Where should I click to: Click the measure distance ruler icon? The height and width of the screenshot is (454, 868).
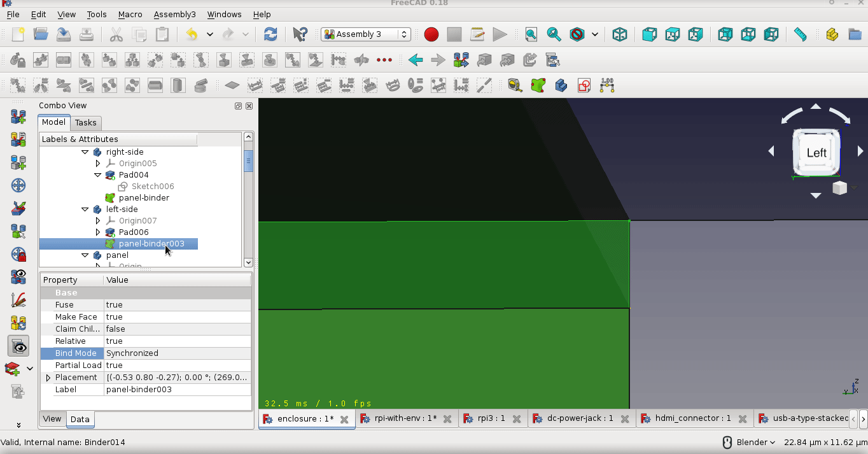tap(801, 34)
